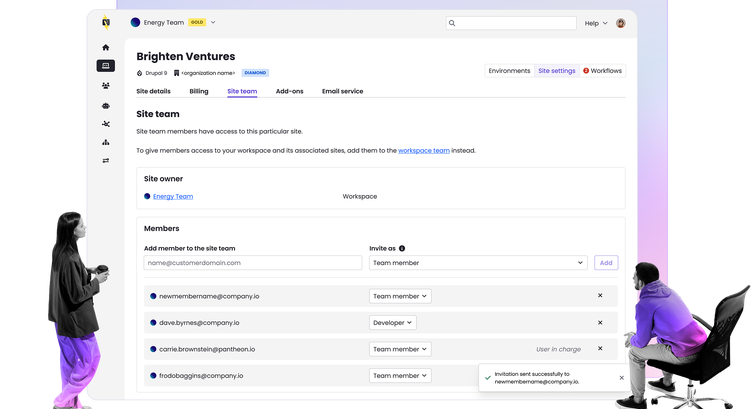Remove newmembername@company.io from team
This screenshot has width=756, height=409.
pyautogui.click(x=600, y=296)
